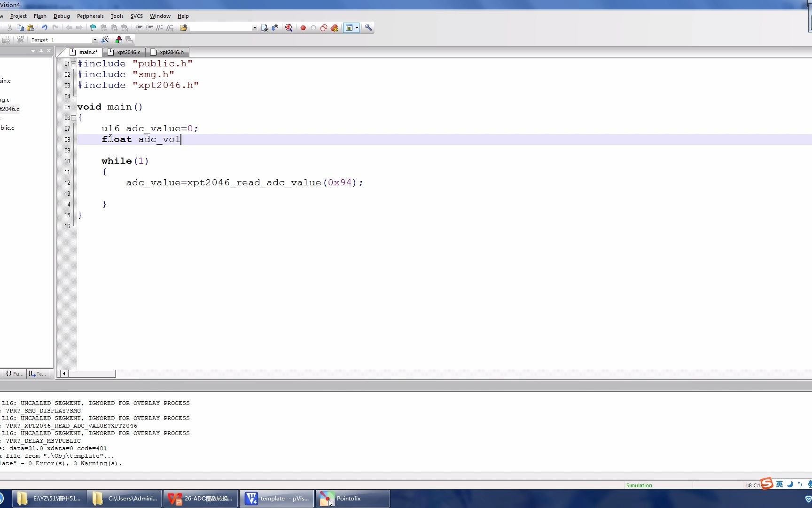This screenshot has height=508, width=812.
Task: Click the editor horizontal scrollbar thumb
Action: point(92,373)
